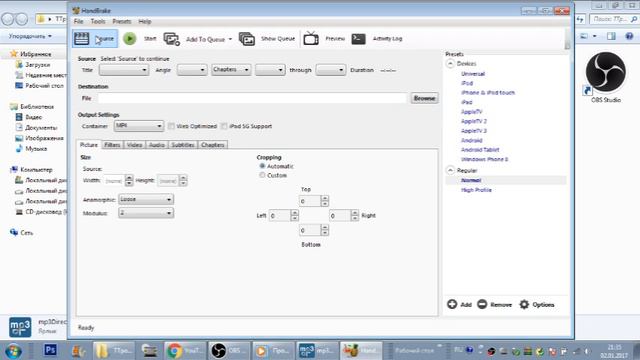The height and width of the screenshot is (360, 640).
Task: Click the Explorer help question icon
Action: click(x=629, y=36)
